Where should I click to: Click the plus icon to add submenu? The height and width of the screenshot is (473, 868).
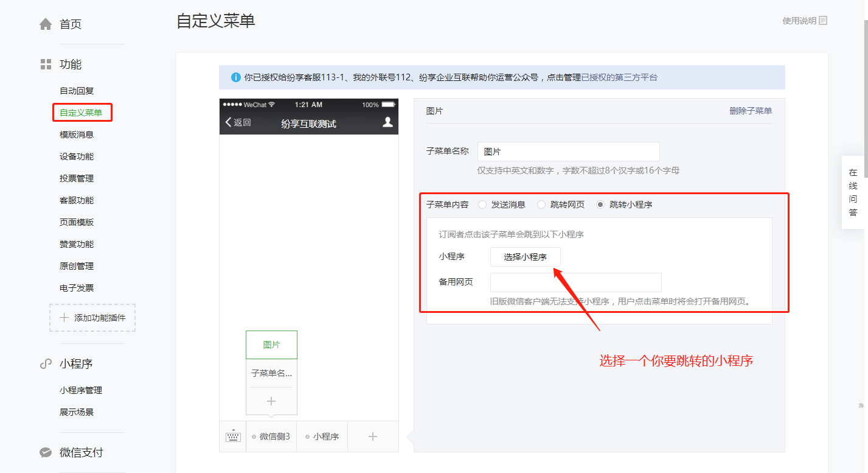pyautogui.click(x=271, y=401)
